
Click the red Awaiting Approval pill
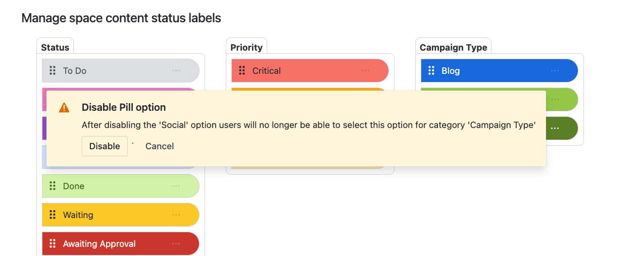coord(111,244)
